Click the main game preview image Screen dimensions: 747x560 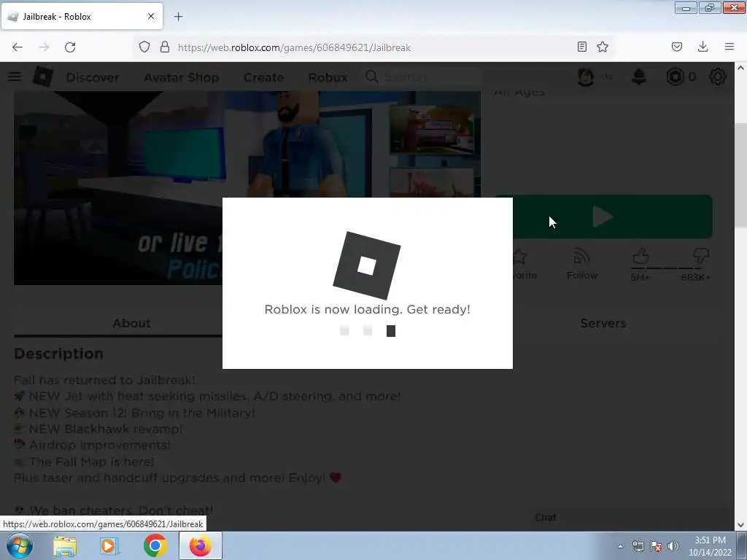(x=200, y=188)
